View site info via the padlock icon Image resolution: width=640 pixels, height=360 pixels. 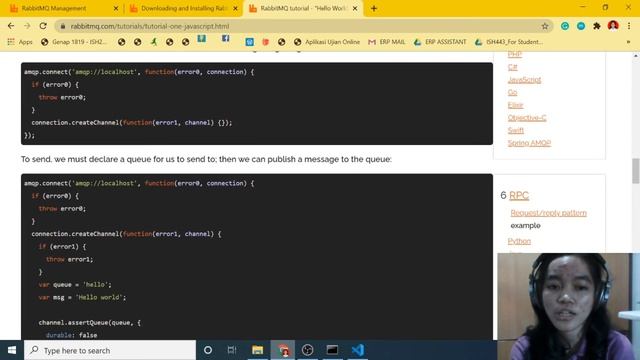pyautogui.click(x=62, y=26)
